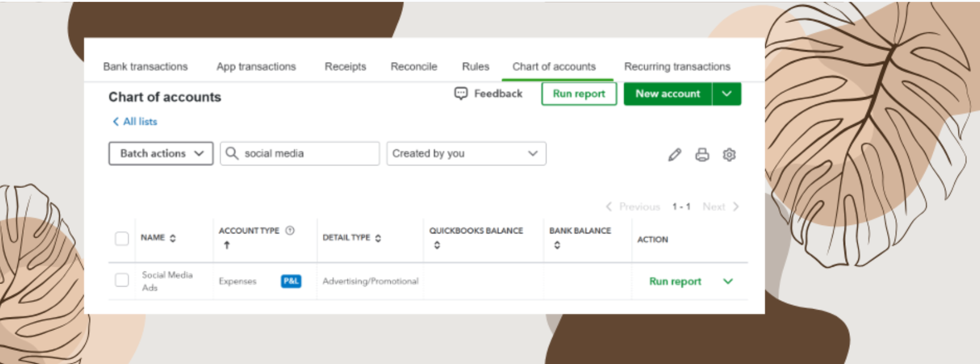Select the Chart of accounts tab

pos(554,66)
